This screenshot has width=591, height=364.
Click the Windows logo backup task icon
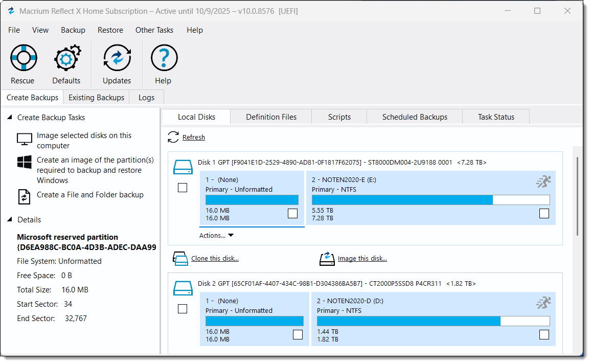[x=25, y=163]
